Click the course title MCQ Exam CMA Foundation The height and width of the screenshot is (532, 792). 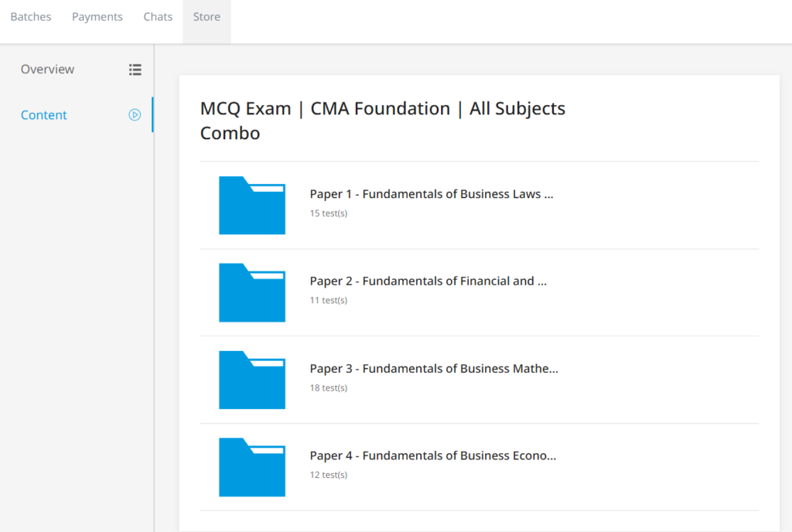pos(383,120)
